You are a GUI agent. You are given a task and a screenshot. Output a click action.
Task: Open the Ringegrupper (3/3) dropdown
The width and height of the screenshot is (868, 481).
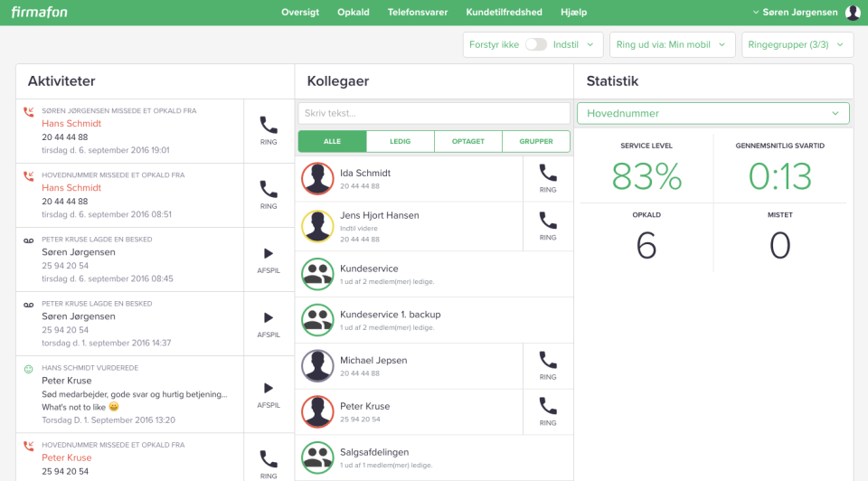796,44
